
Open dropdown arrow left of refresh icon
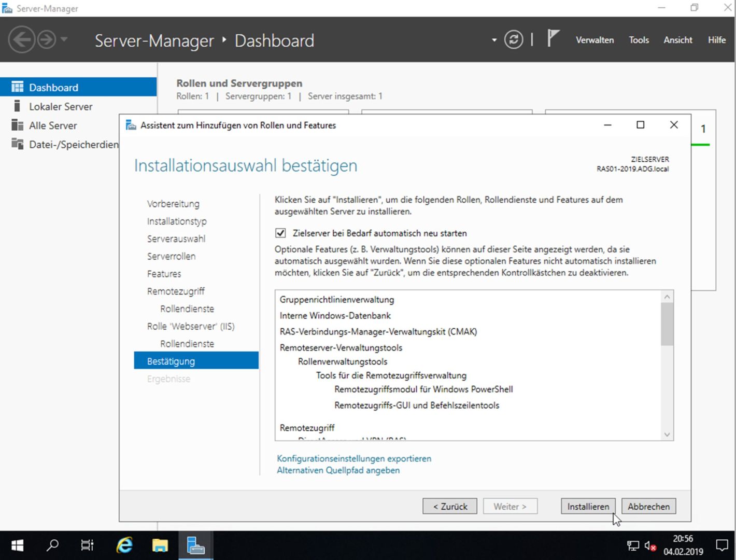tap(494, 40)
